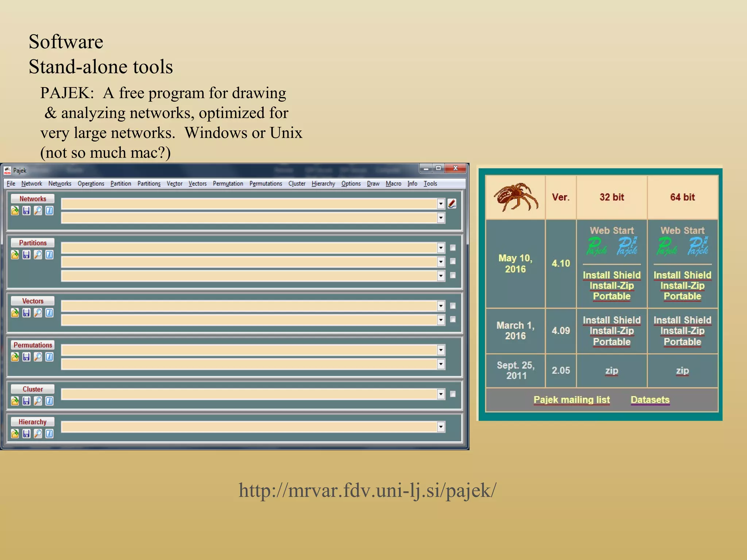Save permutation using floppy icon
This screenshot has height=560, width=747.
(x=26, y=357)
